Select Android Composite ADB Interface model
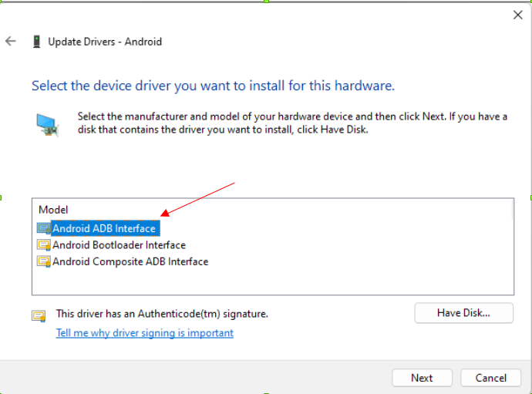The height and width of the screenshot is (394, 532). [x=130, y=261]
